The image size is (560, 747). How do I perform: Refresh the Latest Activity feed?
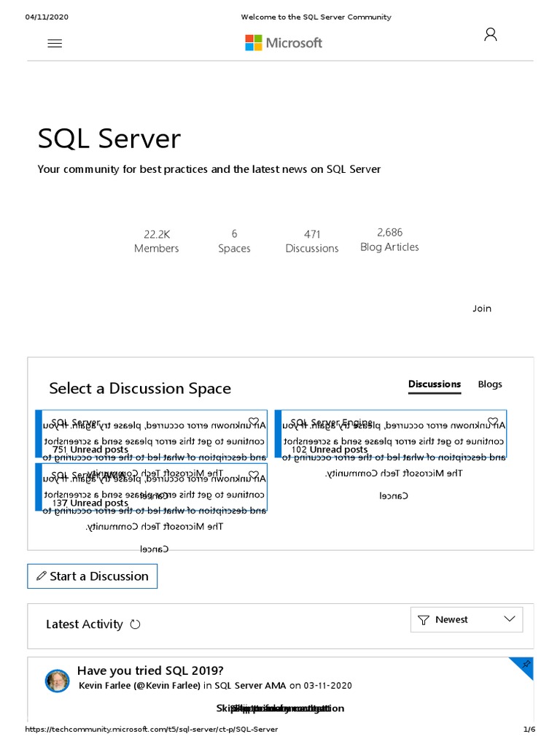pos(135,624)
